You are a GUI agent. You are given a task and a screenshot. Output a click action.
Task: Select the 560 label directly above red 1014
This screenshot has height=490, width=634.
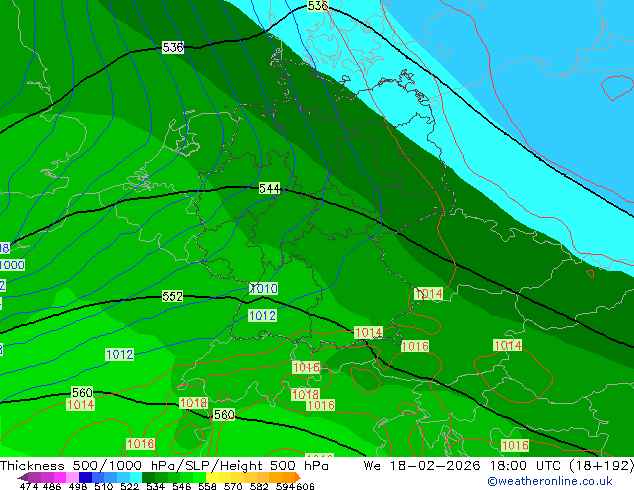[82, 393]
